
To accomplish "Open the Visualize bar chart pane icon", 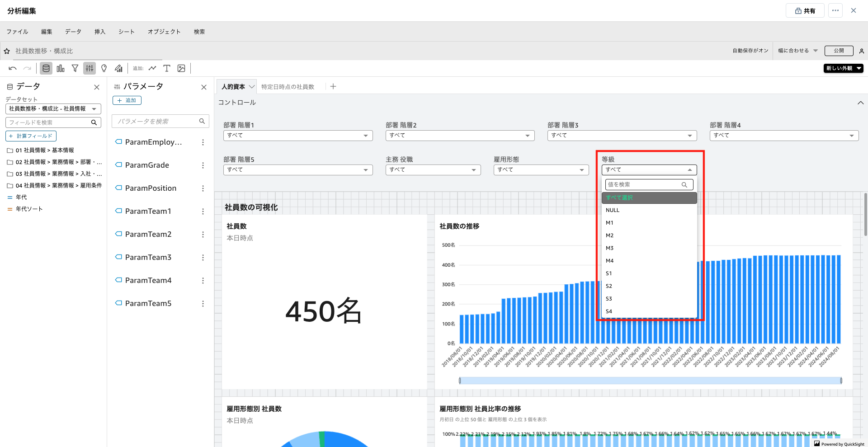I will click(61, 68).
